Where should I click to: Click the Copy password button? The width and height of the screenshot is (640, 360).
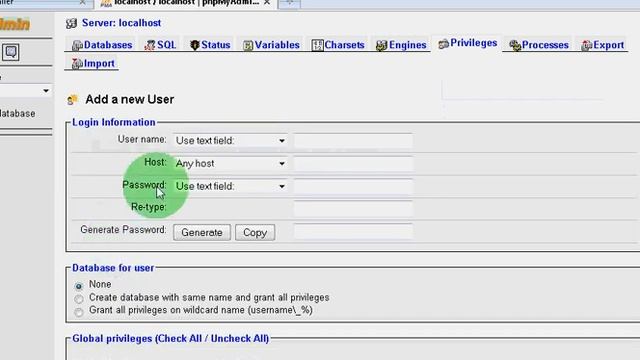255,233
